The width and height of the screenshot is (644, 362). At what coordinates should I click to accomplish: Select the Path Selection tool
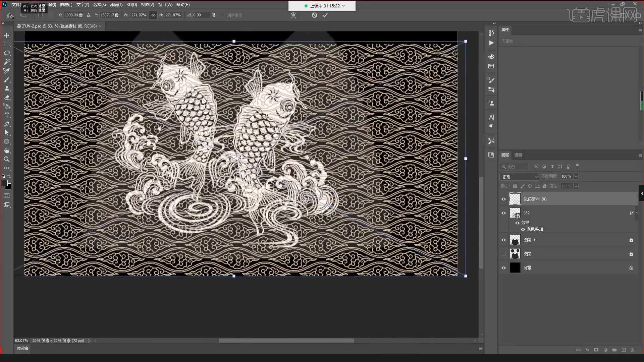click(7, 133)
